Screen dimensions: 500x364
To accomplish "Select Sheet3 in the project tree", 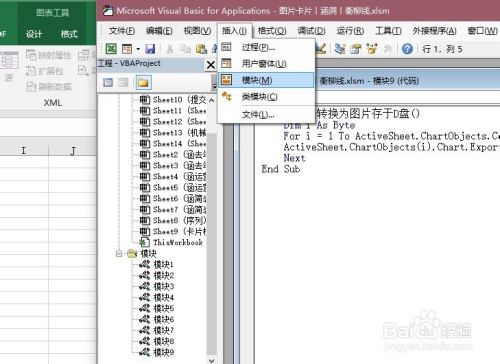I will pyautogui.click(x=173, y=165).
